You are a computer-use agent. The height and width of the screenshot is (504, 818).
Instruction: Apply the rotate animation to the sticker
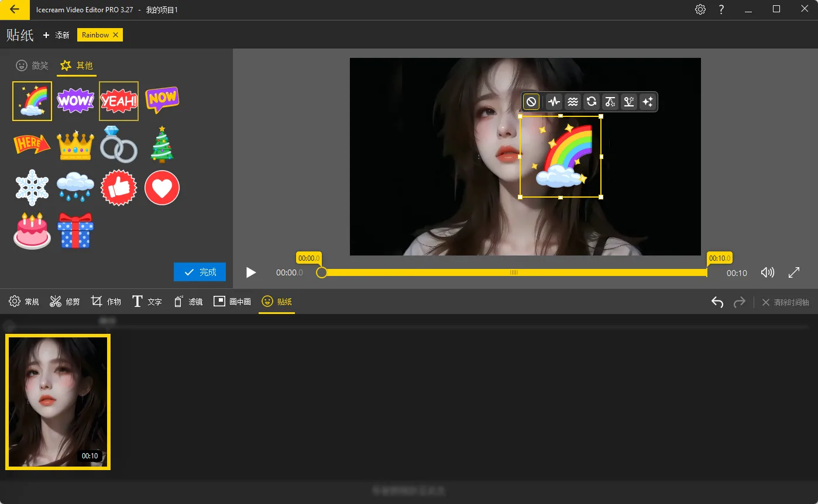[x=592, y=102]
